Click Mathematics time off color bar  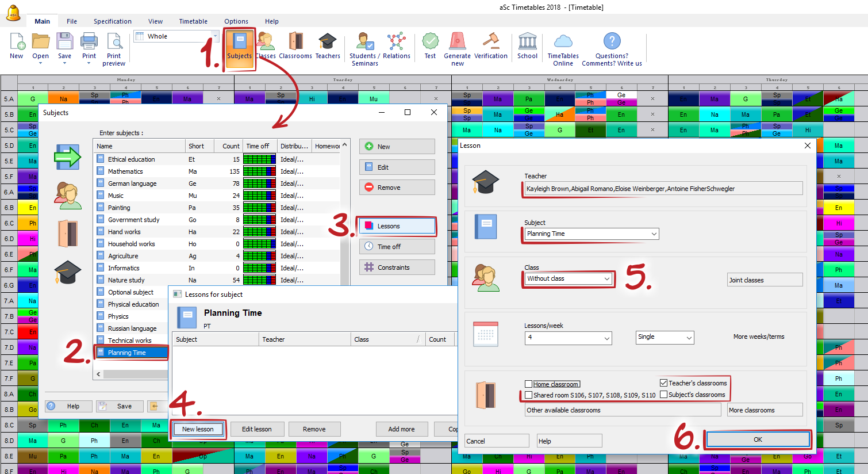[x=259, y=171]
